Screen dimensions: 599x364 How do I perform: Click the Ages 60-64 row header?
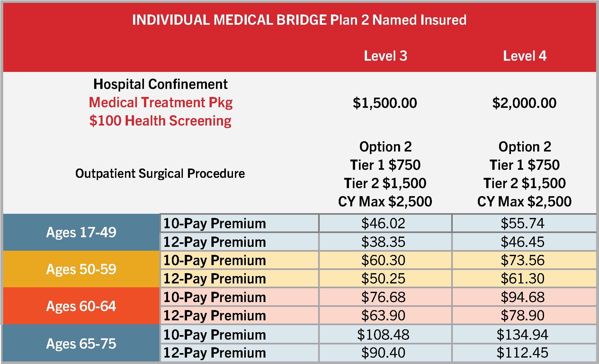coord(81,306)
